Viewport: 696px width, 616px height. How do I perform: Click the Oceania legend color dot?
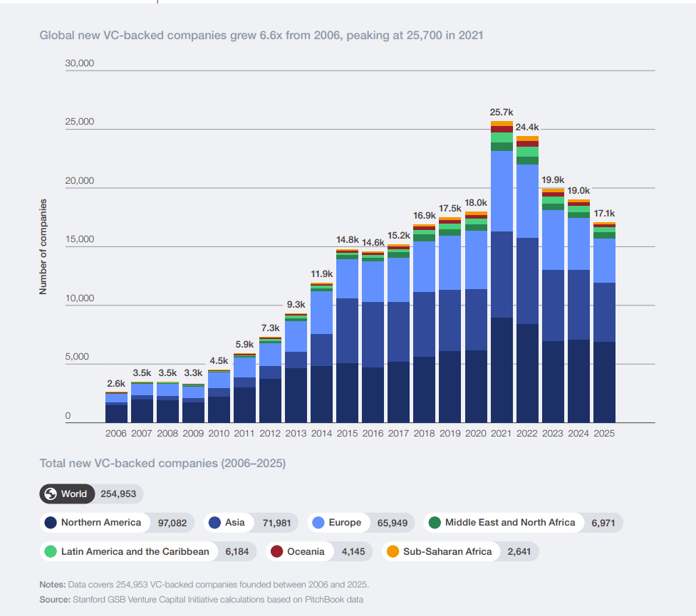click(x=277, y=551)
